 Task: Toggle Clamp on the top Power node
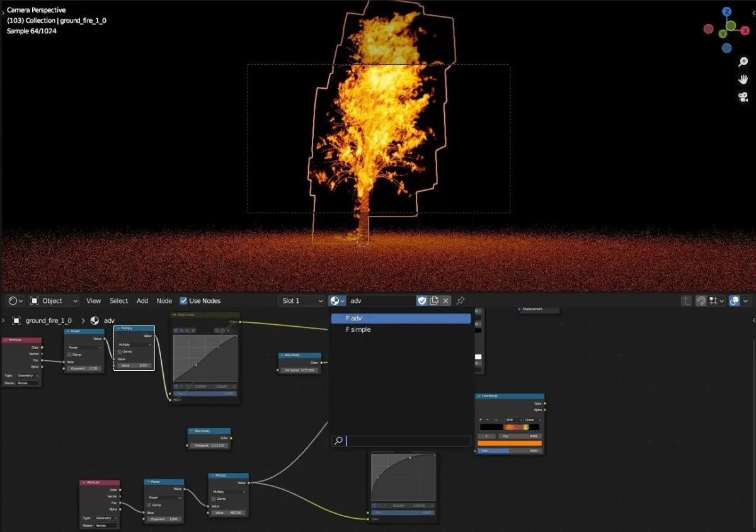click(70, 354)
